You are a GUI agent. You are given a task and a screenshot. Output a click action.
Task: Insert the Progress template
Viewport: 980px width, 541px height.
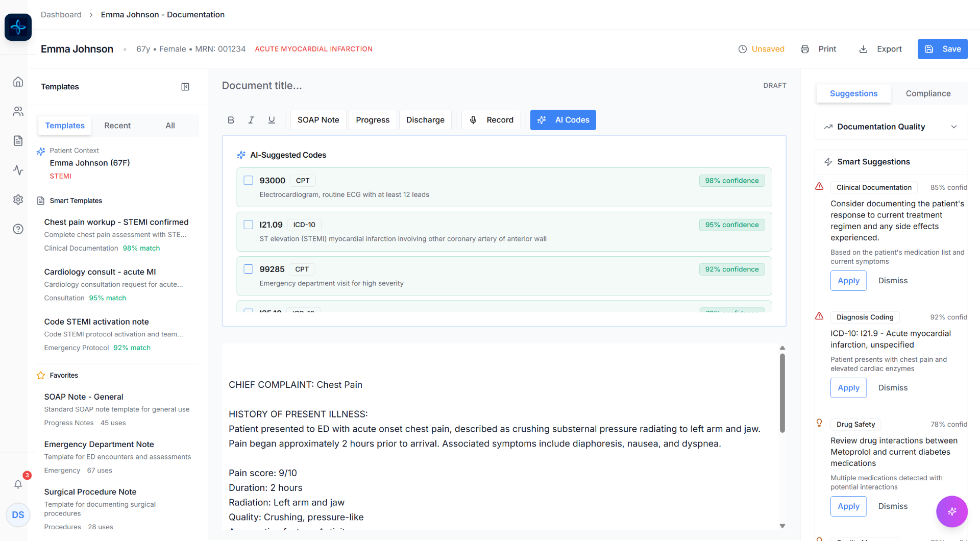pos(373,120)
